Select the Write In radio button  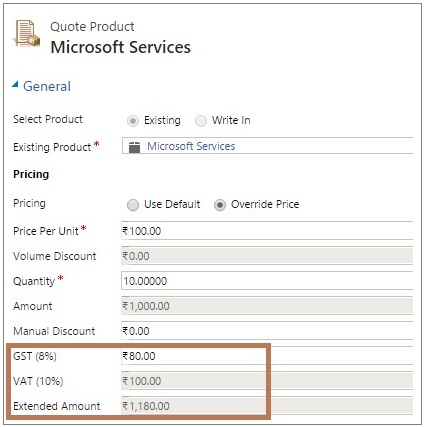click(x=201, y=121)
